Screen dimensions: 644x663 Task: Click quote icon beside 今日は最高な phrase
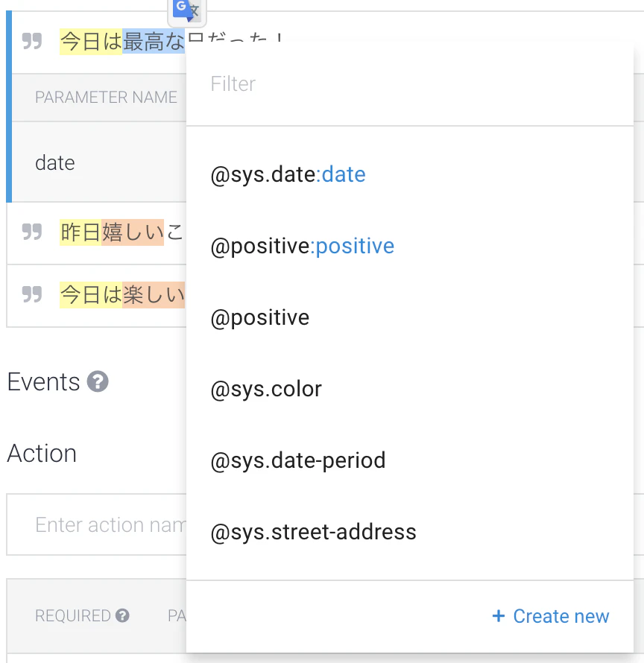(32, 41)
